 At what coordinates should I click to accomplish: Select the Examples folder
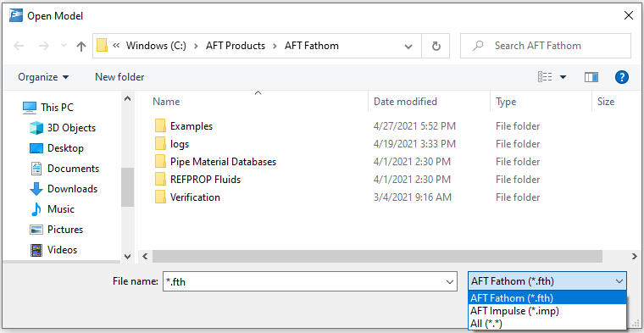point(192,126)
